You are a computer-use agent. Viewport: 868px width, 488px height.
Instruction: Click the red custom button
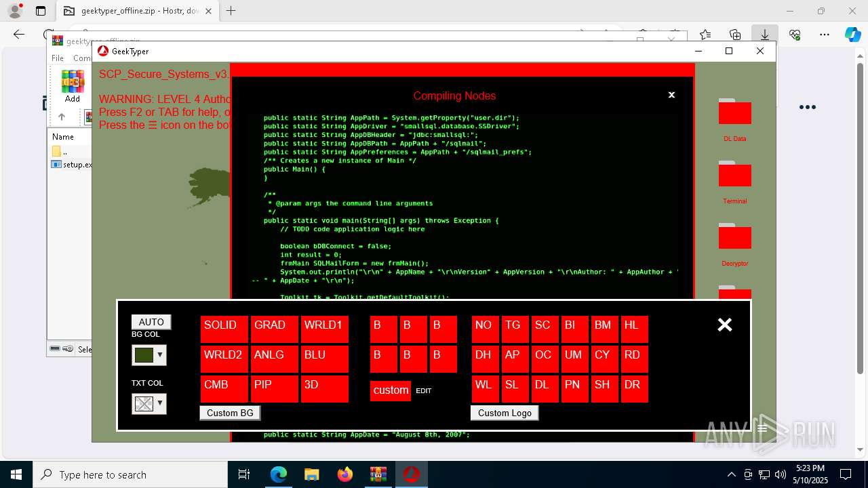(x=391, y=390)
